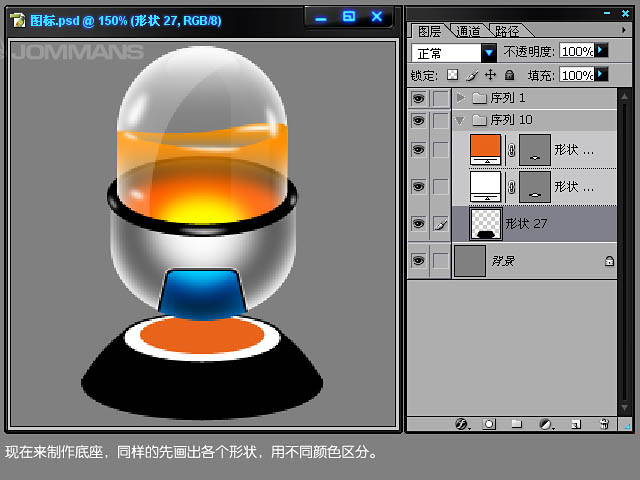The height and width of the screenshot is (480, 640).
Task: Toggle link box next to 背景 layer
Action: tap(440, 261)
